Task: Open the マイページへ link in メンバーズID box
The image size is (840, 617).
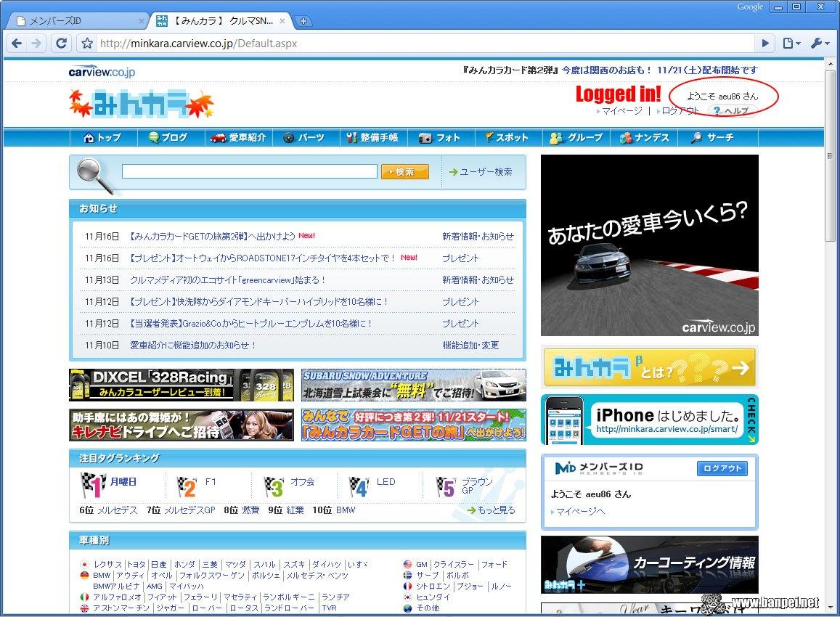Action: [580, 512]
